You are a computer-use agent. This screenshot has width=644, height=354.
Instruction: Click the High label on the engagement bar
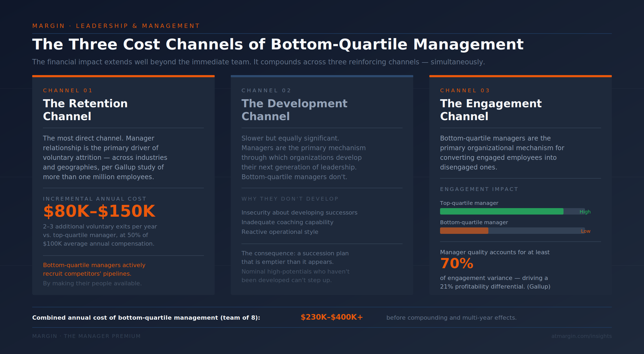[585, 212]
